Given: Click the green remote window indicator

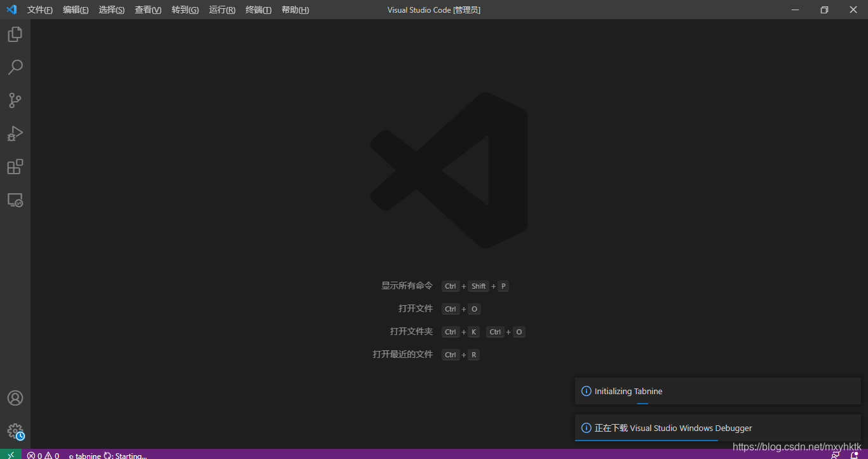Looking at the screenshot, I should [x=11, y=455].
